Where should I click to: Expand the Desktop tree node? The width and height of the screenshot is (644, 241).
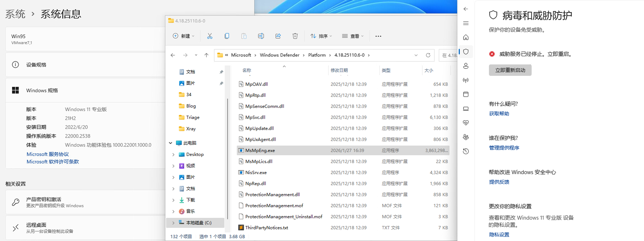[173, 155]
